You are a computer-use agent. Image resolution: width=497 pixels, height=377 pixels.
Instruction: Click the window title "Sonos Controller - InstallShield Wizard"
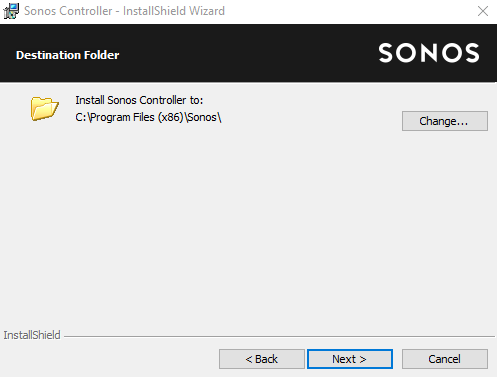pyautogui.click(x=124, y=11)
